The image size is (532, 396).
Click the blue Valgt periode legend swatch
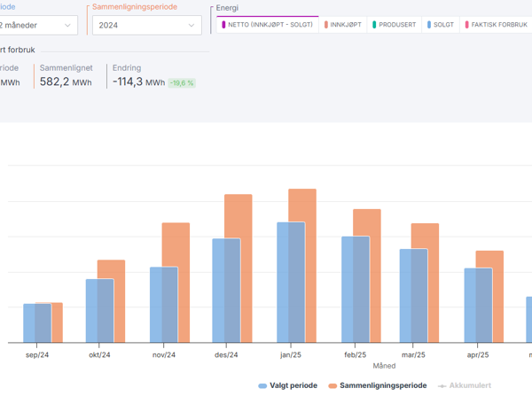click(263, 385)
